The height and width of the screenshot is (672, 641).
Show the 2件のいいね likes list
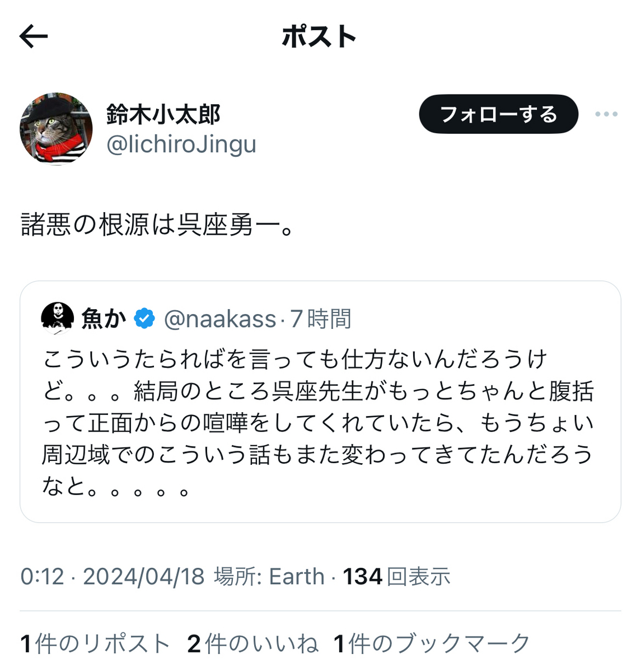pyautogui.click(x=253, y=644)
